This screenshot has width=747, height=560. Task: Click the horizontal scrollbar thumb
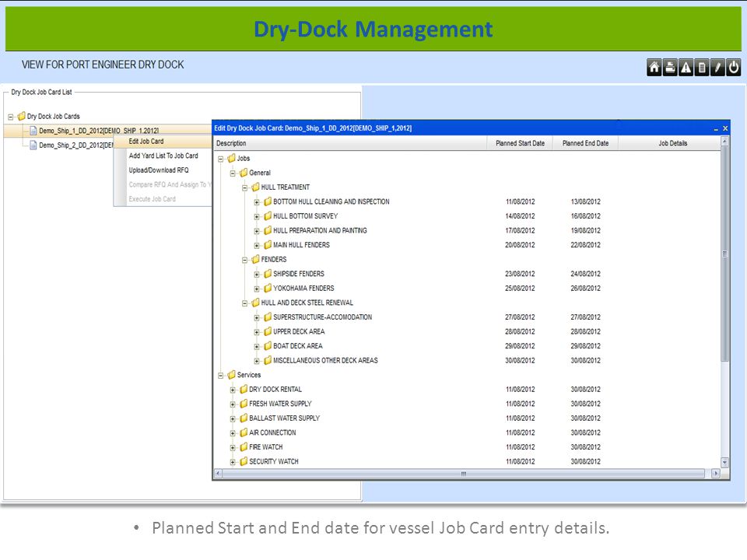tap(464, 474)
